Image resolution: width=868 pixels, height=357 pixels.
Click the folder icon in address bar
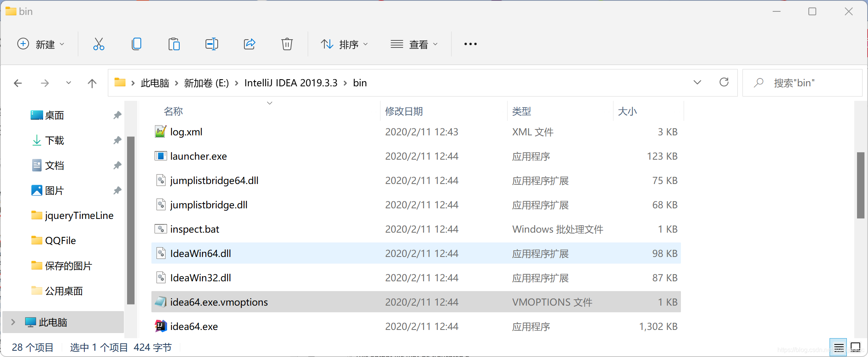click(120, 82)
